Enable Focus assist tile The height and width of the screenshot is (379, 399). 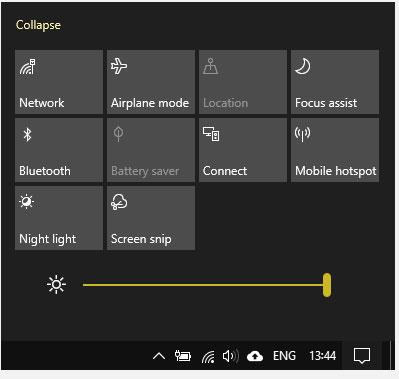335,82
